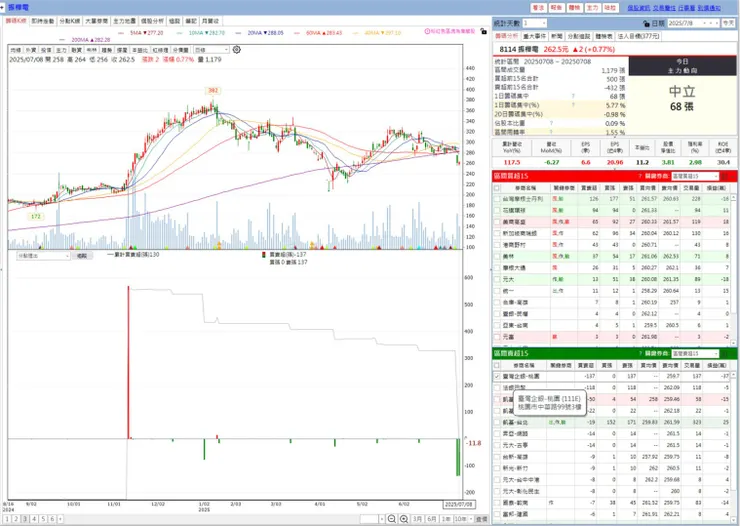Open the 重大事件 tab
Image resolution: width=740 pixels, height=526 pixels.
click(x=535, y=36)
